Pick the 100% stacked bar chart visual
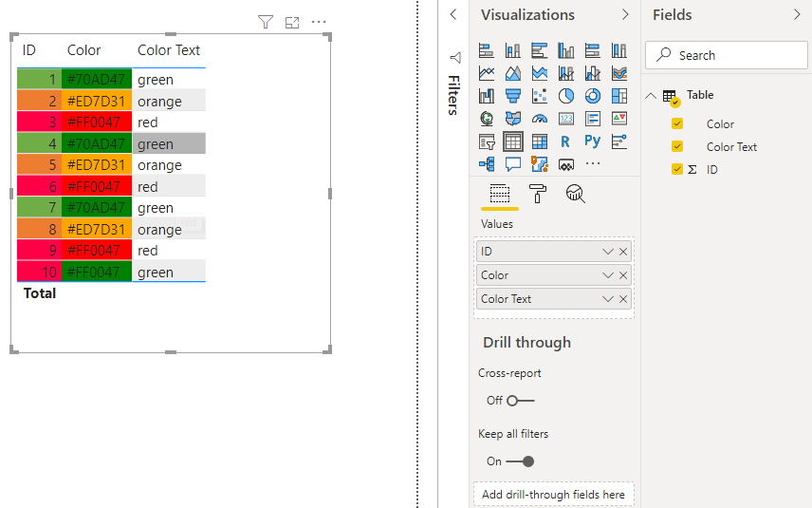Screen dimensions: 812x508 pos(593,50)
